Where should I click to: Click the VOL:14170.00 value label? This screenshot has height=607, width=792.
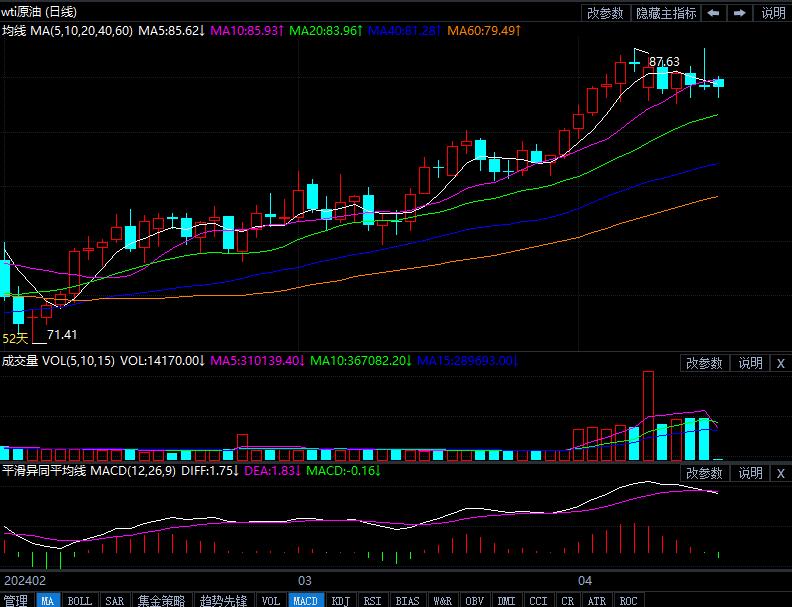[x=162, y=361]
